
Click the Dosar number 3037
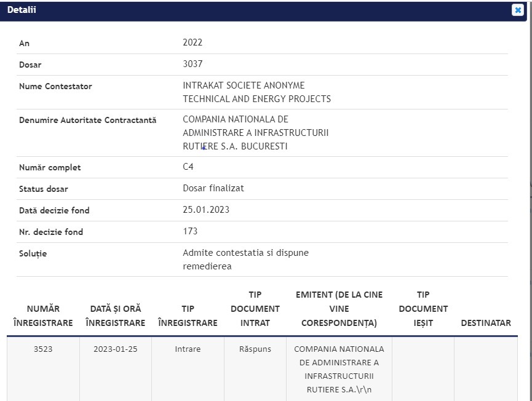[193, 64]
